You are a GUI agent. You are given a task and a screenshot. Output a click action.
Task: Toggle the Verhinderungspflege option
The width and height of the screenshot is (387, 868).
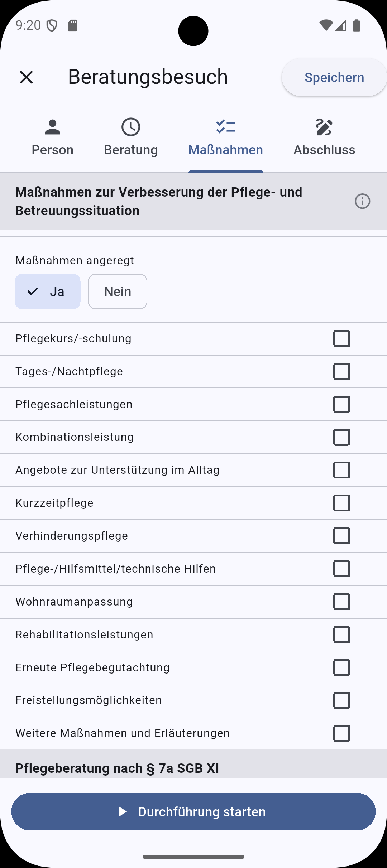pos(341,536)
